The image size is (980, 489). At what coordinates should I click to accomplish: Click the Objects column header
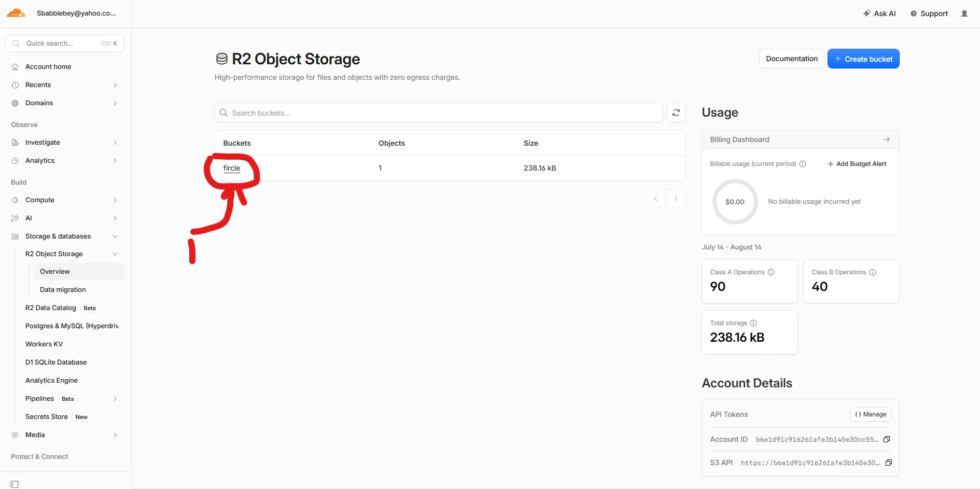[x=391, y=143]
